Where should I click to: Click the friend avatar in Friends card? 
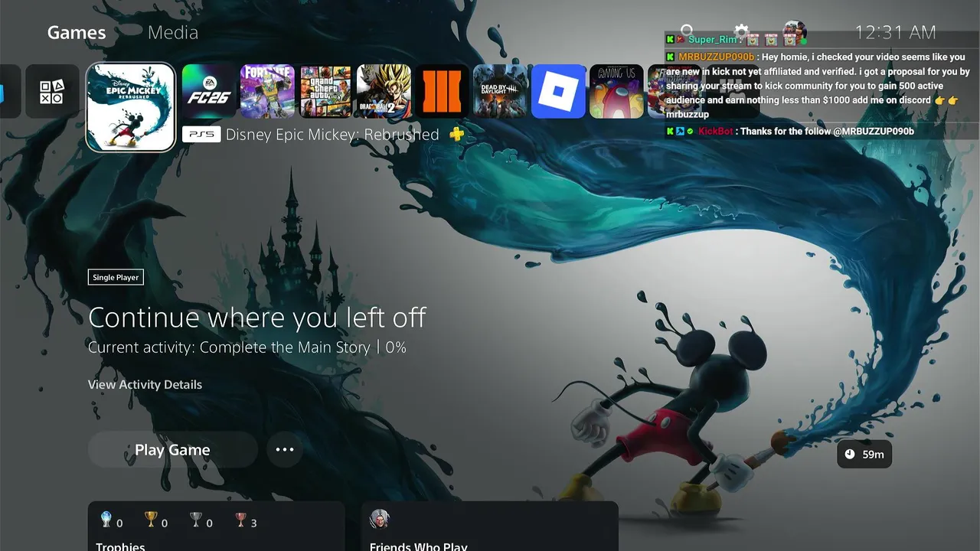pyautogui.click(x=380, y=519)
